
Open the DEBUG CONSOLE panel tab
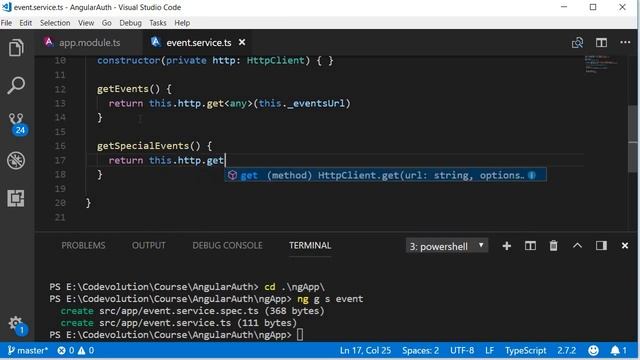point(227,245)
